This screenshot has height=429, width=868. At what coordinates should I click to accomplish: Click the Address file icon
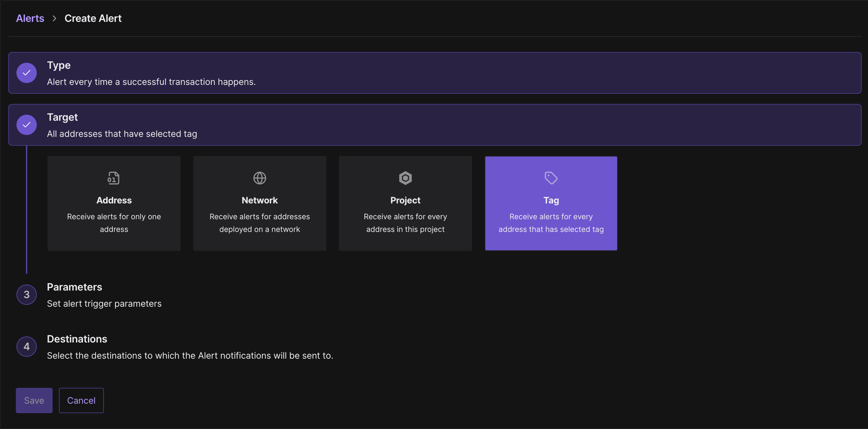113,178
